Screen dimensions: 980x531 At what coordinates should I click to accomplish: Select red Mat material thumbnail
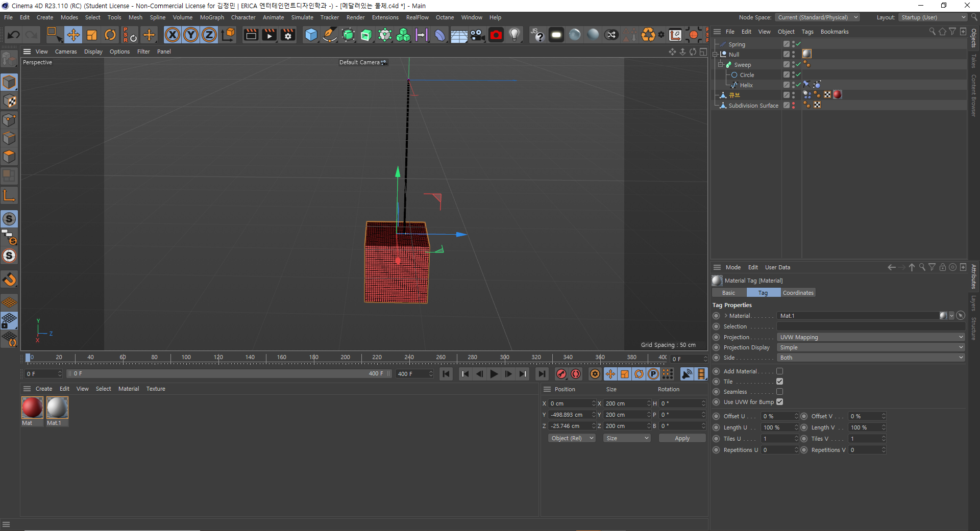(x=32, y=408)
